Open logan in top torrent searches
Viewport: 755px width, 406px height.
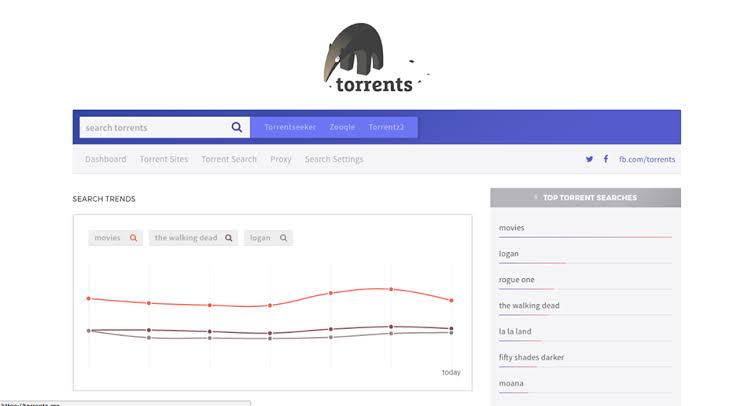508,254
